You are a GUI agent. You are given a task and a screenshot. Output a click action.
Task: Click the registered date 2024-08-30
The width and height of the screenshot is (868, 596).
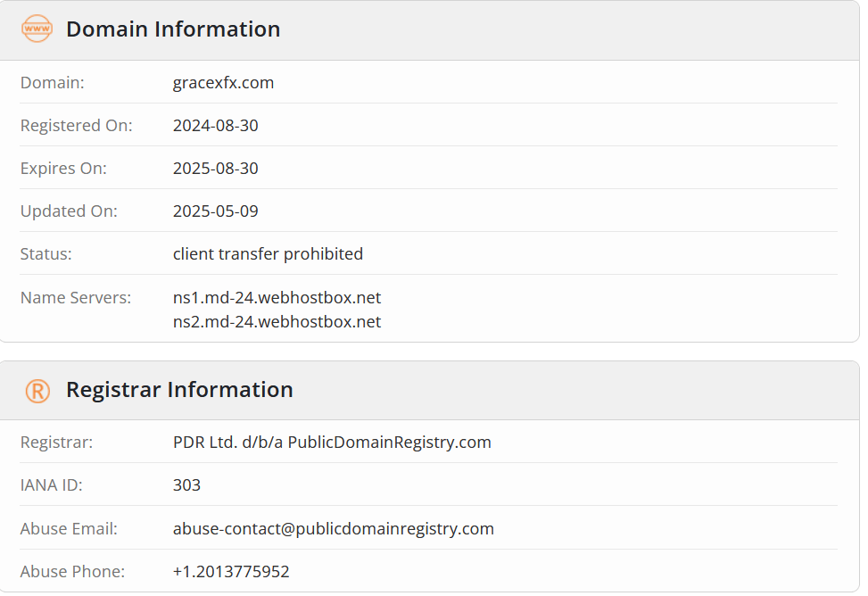coord(215,125)
